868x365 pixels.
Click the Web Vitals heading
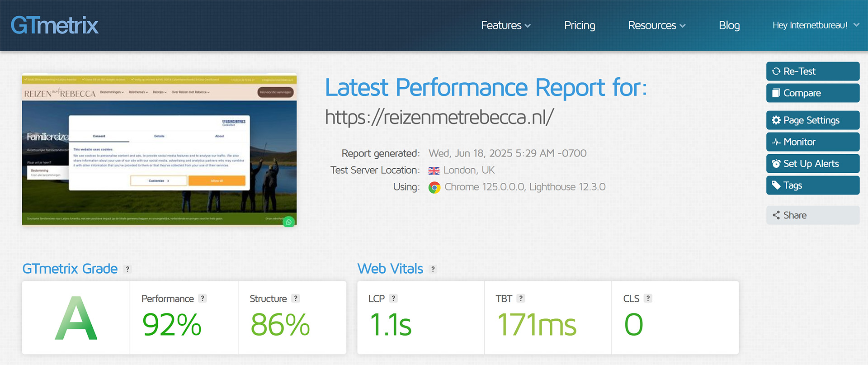coord(391,269)
